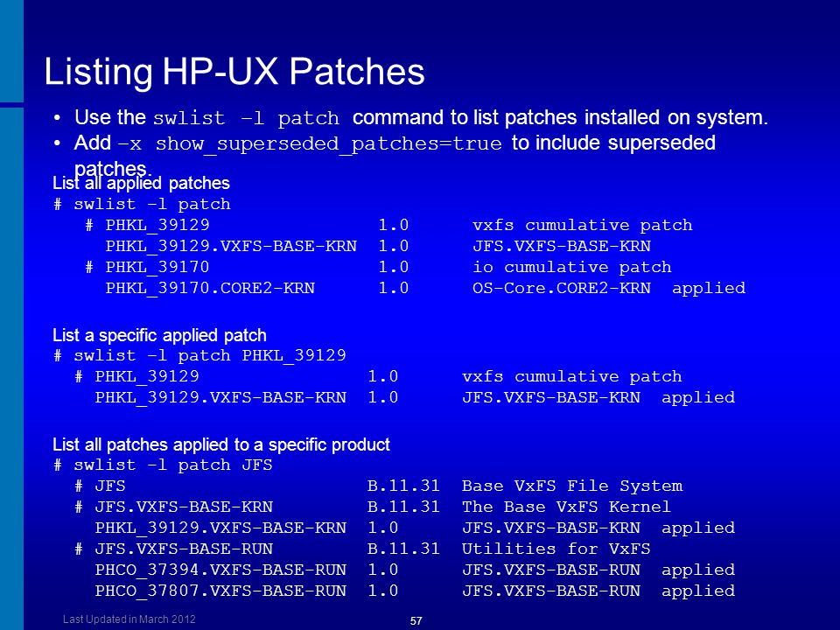Click the heading "List a specific applied patch"
840x630 pixels.
159,335
